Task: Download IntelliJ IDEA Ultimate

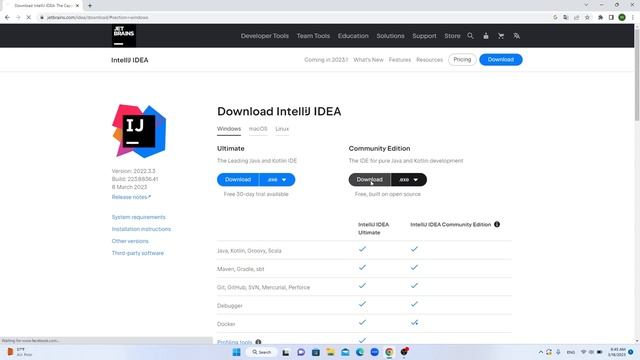Action: tap(238, 180)
